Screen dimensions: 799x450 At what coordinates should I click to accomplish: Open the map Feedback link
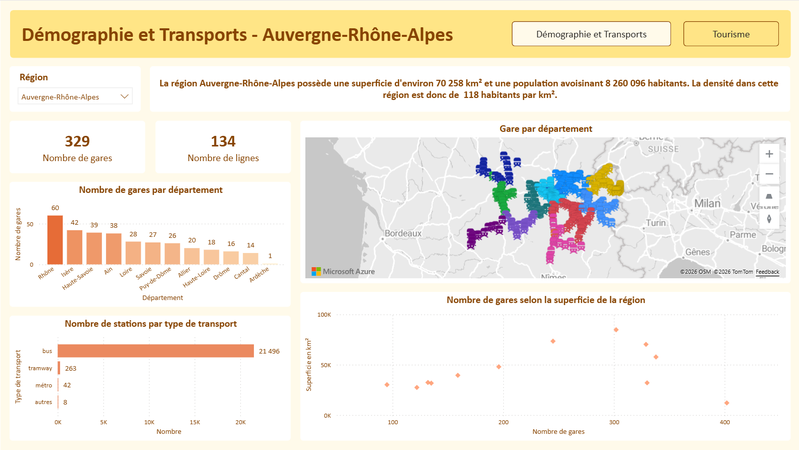pos(767,272)
